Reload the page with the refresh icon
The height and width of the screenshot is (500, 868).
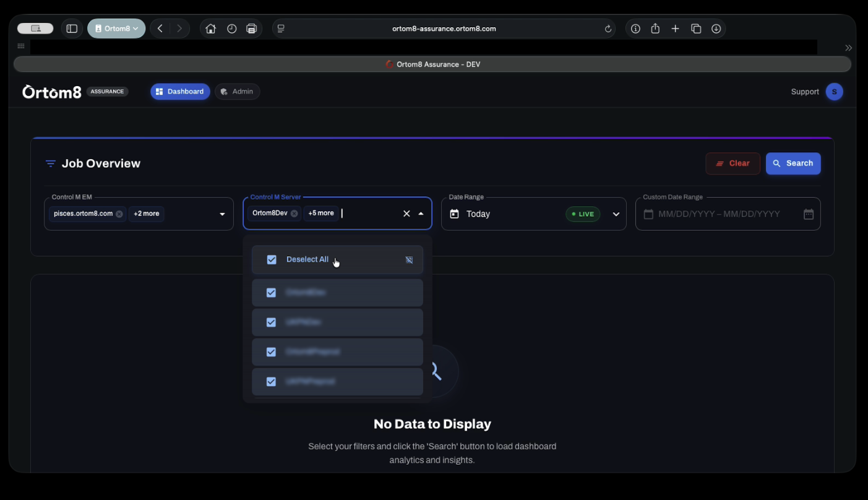click(608, 28)
